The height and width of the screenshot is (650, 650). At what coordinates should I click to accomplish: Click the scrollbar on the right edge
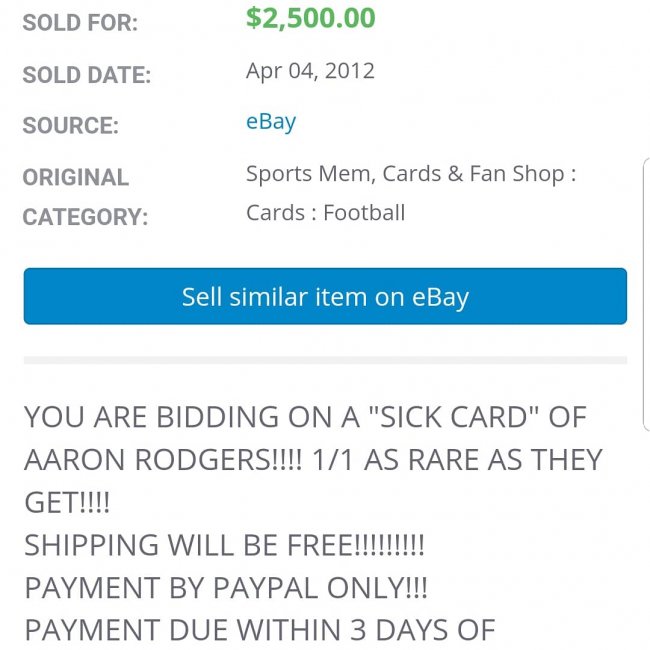click(x=646, y=295)
